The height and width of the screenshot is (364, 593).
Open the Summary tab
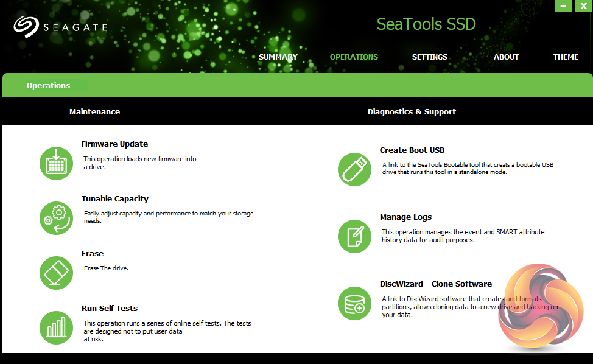point(278,57)
